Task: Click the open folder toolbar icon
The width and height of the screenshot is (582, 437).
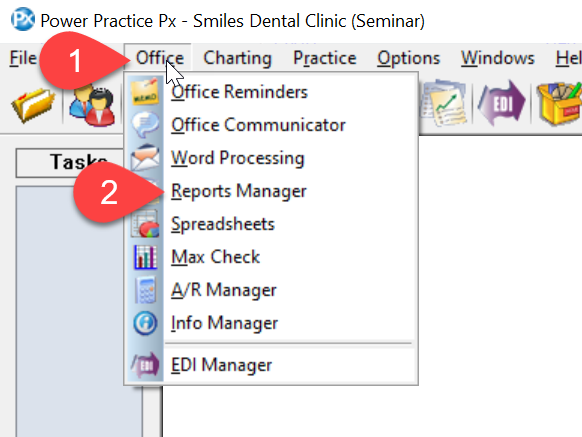Action: pos(33,105)
